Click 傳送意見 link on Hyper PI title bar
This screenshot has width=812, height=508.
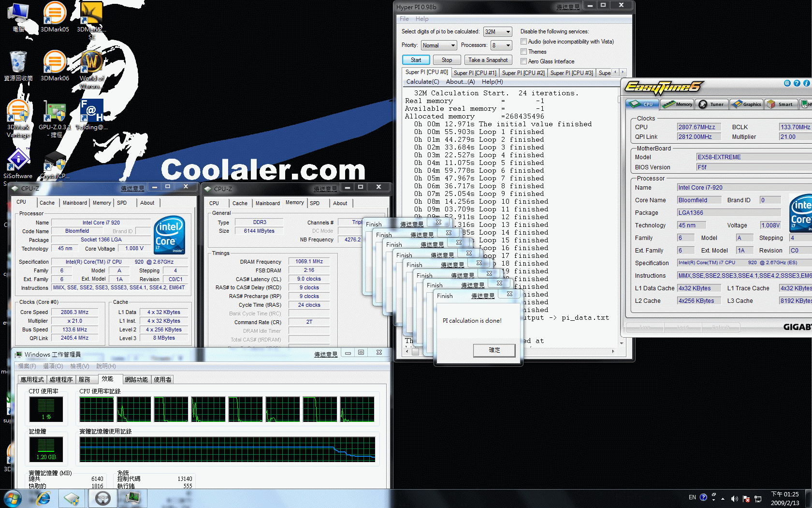pyautogui.click(x=567, y=7)
